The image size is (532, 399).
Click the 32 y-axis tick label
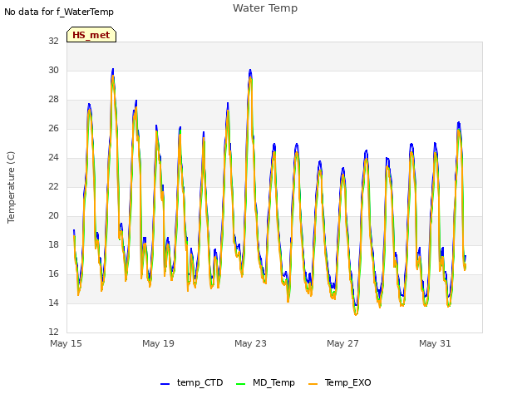(53, 41)
